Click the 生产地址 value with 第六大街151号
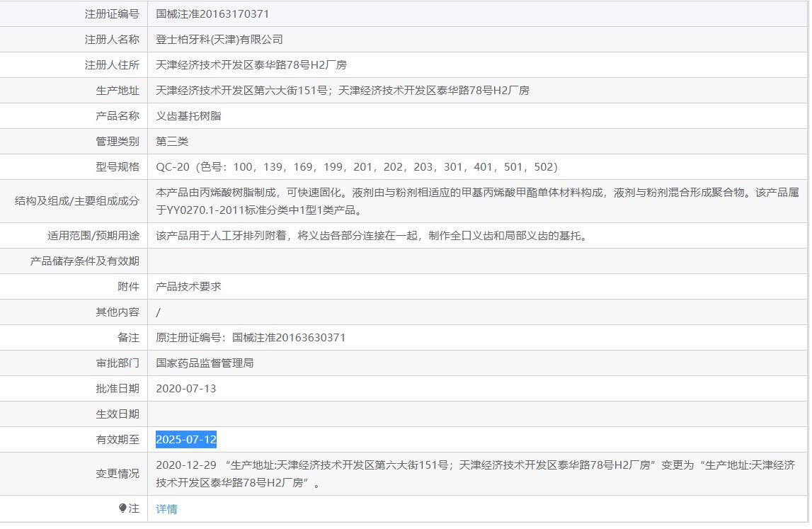Image resolution: width=812 pixels, height=529 pixels. click(x=343, y=90)
